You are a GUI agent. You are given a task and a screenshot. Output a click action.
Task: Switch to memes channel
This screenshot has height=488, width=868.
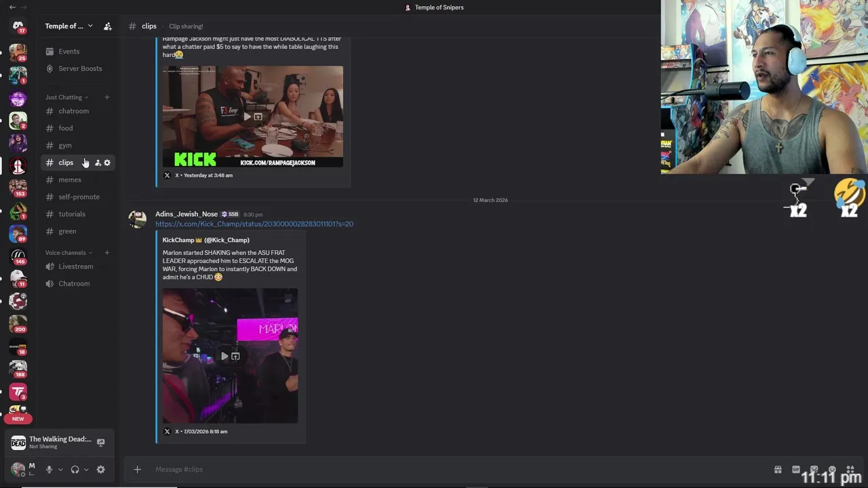point(77,180)
